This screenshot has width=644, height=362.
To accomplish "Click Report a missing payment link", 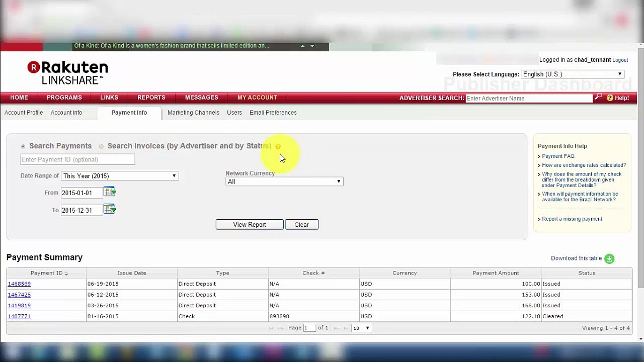I will tap(572, 219).
